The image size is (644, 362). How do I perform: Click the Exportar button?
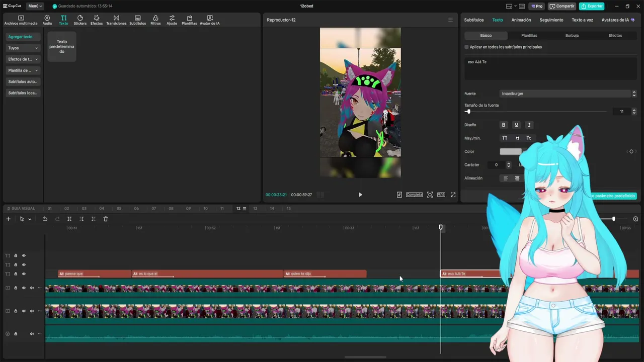click(x=592, y=6)
